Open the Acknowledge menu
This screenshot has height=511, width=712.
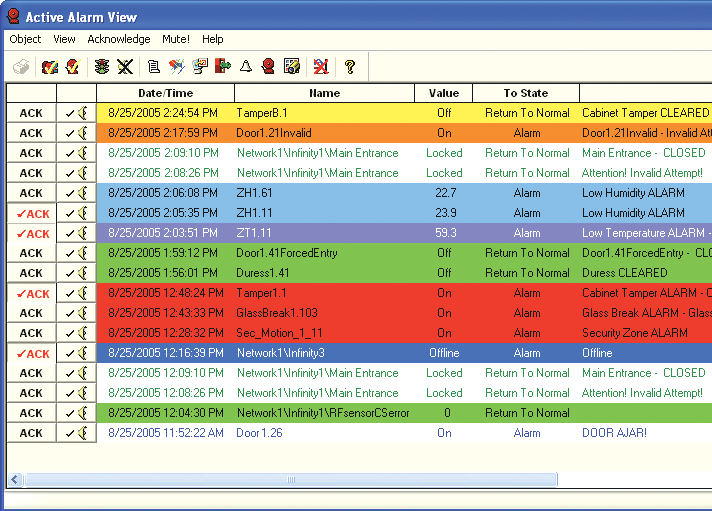pyautogui.click(x=119, y=39)
